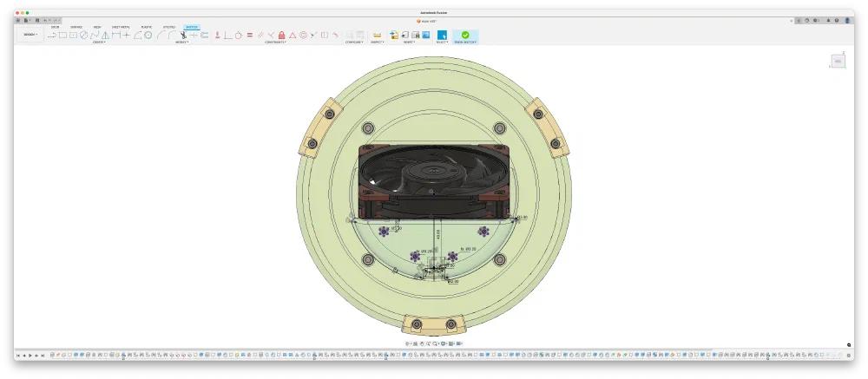Apply the Midpoint triangle constraint
Image resolution: width=868 pixels, height=379 pixels.
click(293, 35)
